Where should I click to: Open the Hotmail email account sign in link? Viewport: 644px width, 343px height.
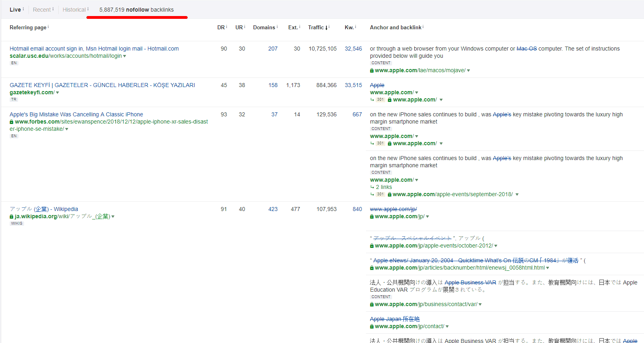94,49
